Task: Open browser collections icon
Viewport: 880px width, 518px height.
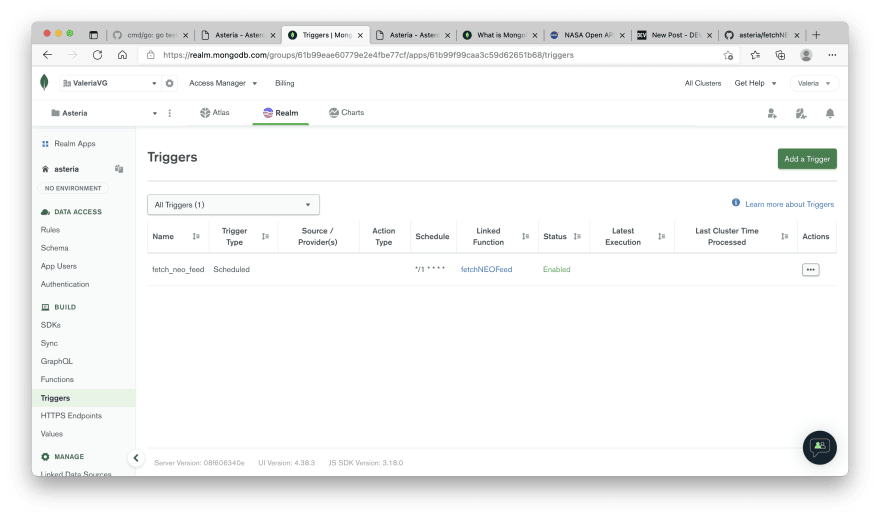Action: point(780,55)
